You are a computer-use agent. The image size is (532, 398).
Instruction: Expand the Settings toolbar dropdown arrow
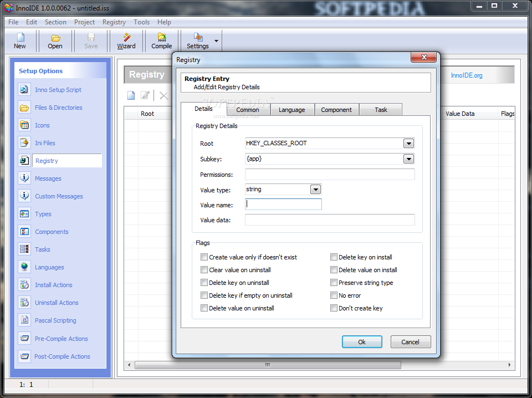point(216,41)
